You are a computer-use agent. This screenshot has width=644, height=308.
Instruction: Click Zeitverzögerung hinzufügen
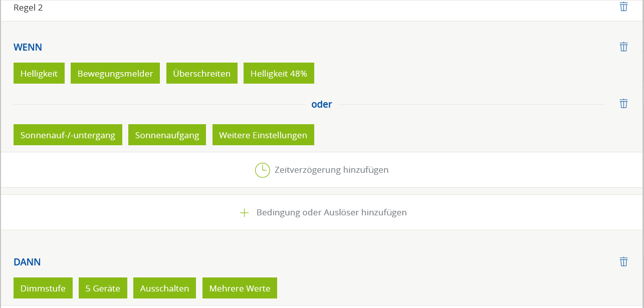click(331, 170)
